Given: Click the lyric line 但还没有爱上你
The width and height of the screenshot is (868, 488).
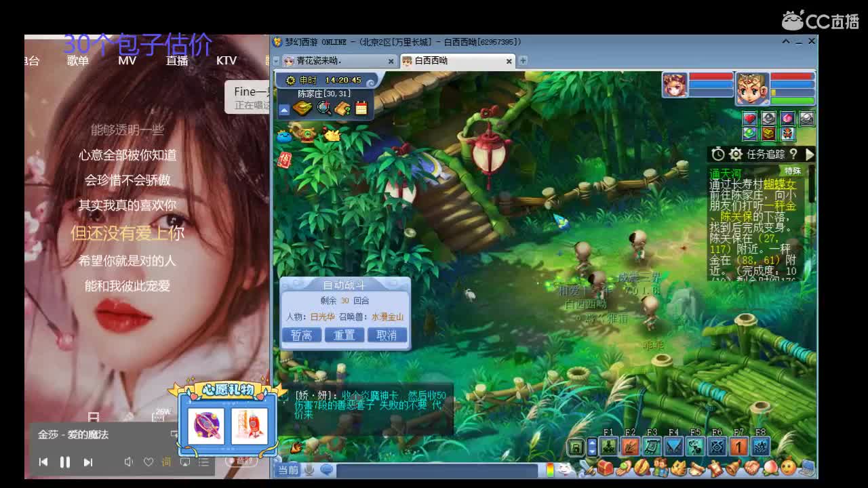Looking at the screenshot, I should 127,233.
